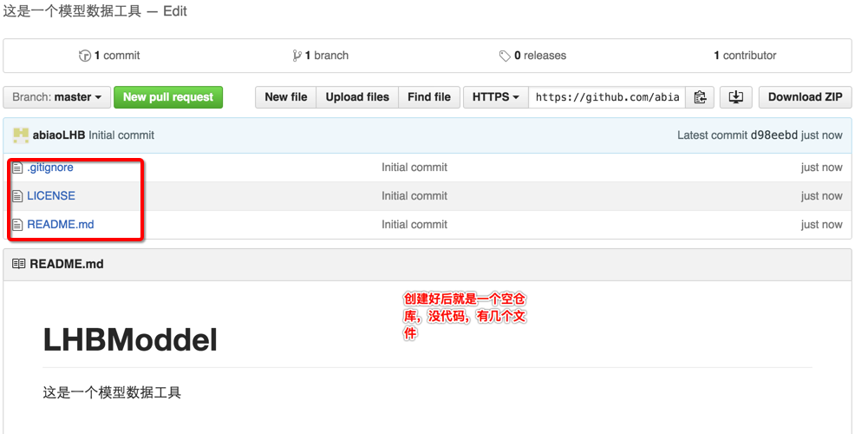Open the '1 commit' tab

109,56
